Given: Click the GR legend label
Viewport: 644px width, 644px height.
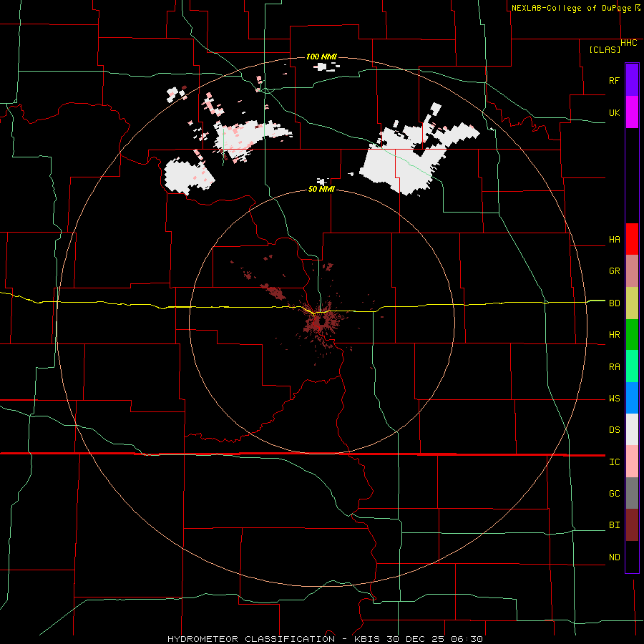Looking at the screenshot, I should [x=614, y=271].
